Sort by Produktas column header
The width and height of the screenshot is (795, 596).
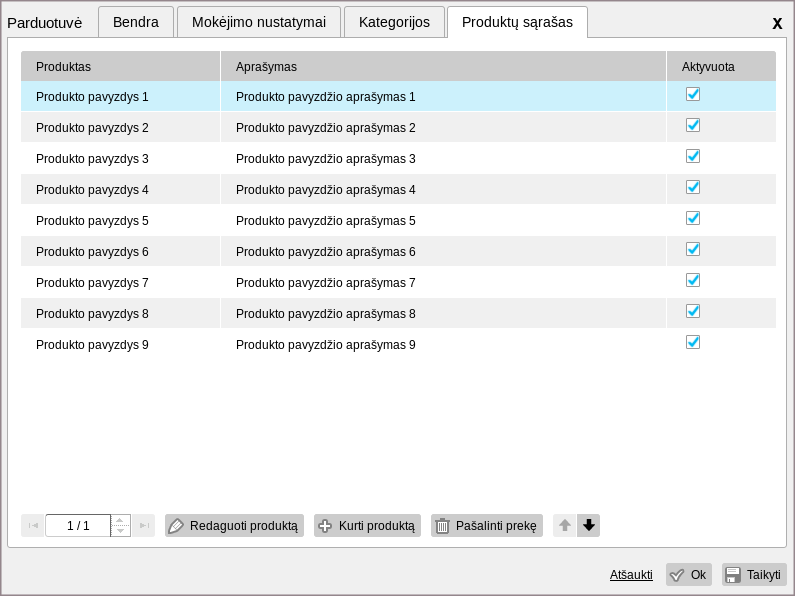click(120, 66)
